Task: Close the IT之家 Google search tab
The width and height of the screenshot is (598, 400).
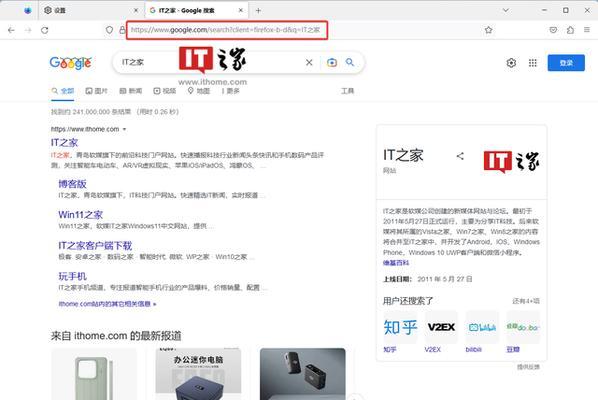Action: (241, 10)
